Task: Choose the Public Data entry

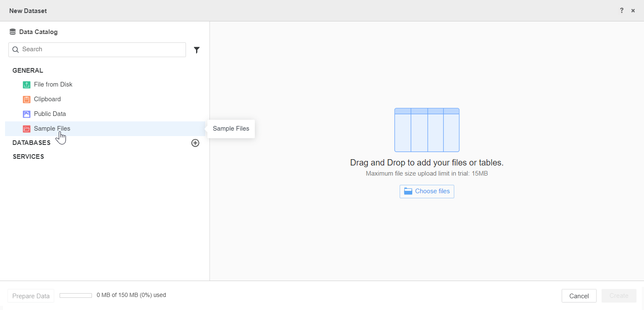Action: [x=50, y=114]
